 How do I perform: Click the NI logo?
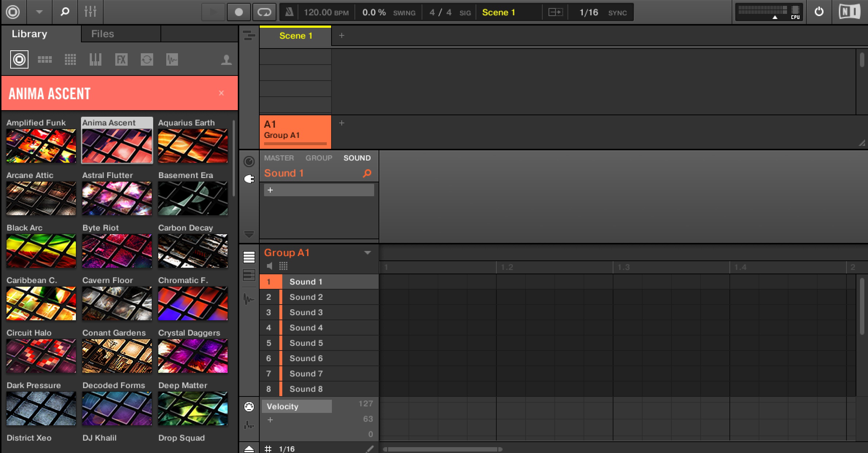click(849, 12)
